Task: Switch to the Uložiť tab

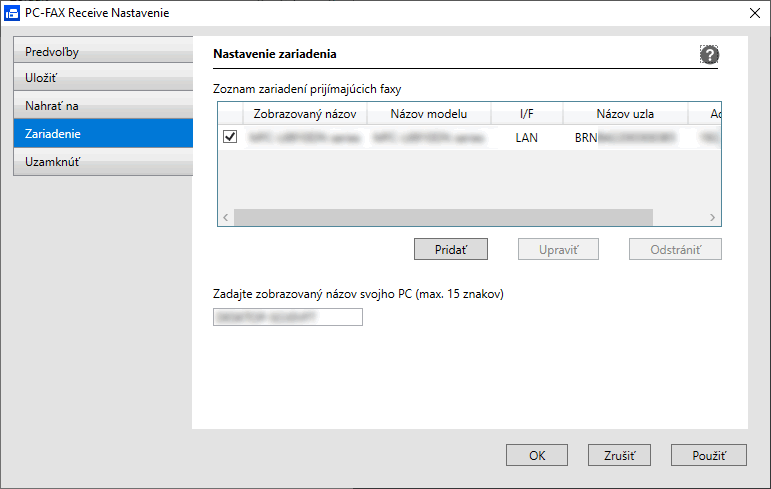Action: [x=103, y=77]
